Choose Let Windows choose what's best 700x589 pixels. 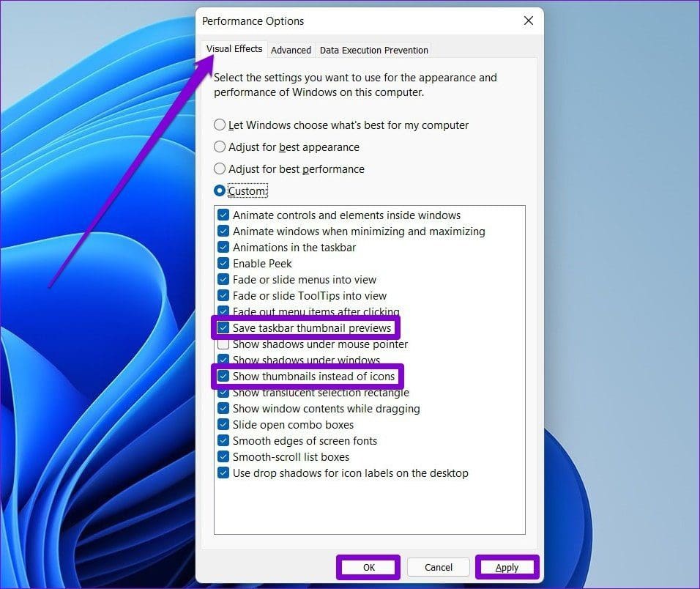click(x=219, y=125)
